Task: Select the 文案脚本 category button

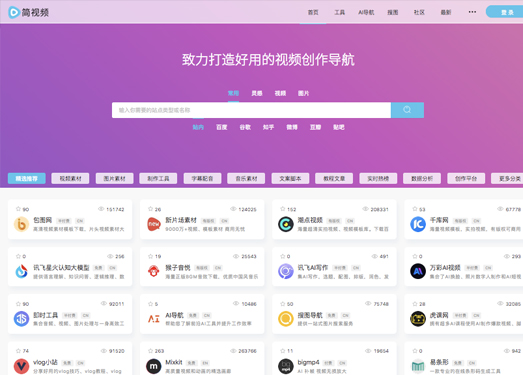Action: coord(290,178)
